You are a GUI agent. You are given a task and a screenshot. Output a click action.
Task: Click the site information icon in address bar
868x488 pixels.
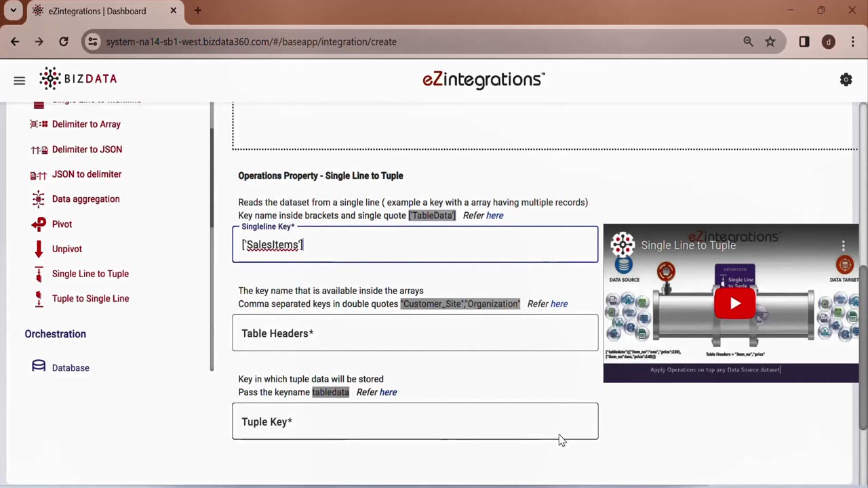click(93, 42)
